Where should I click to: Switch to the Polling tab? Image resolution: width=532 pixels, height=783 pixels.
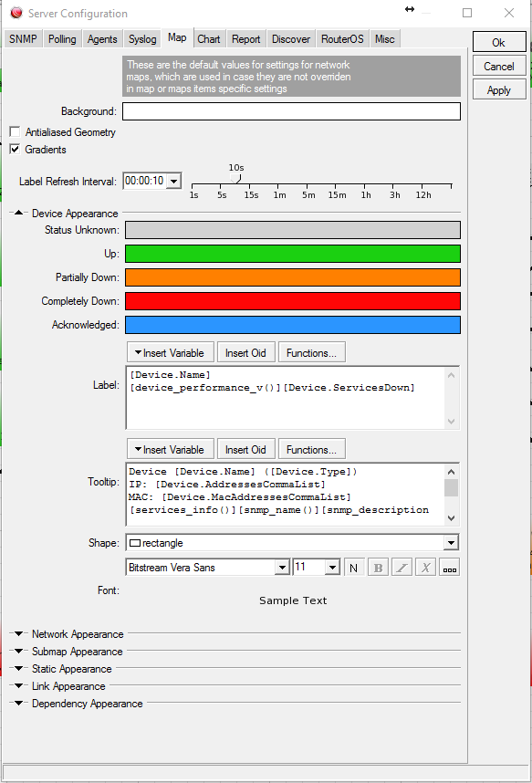pos(62,39)
